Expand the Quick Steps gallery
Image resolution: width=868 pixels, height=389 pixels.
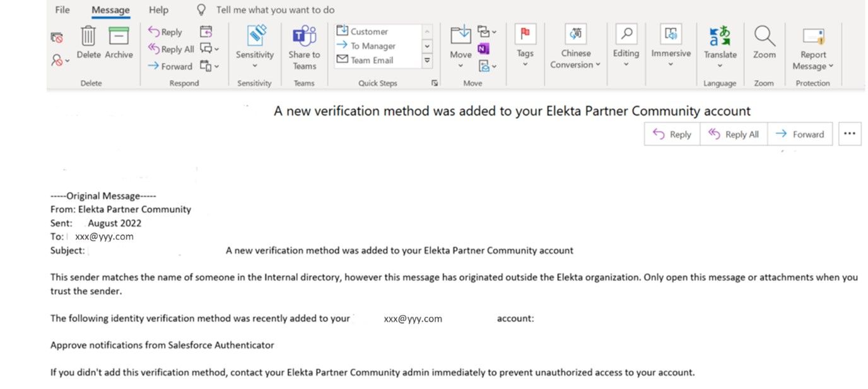[x=427, y=60]
